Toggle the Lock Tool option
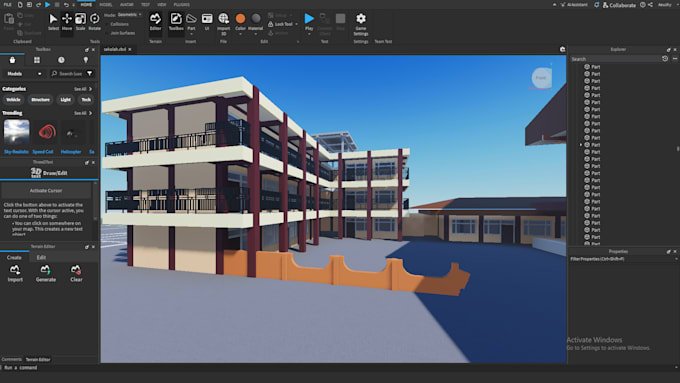 pos(280,24)
